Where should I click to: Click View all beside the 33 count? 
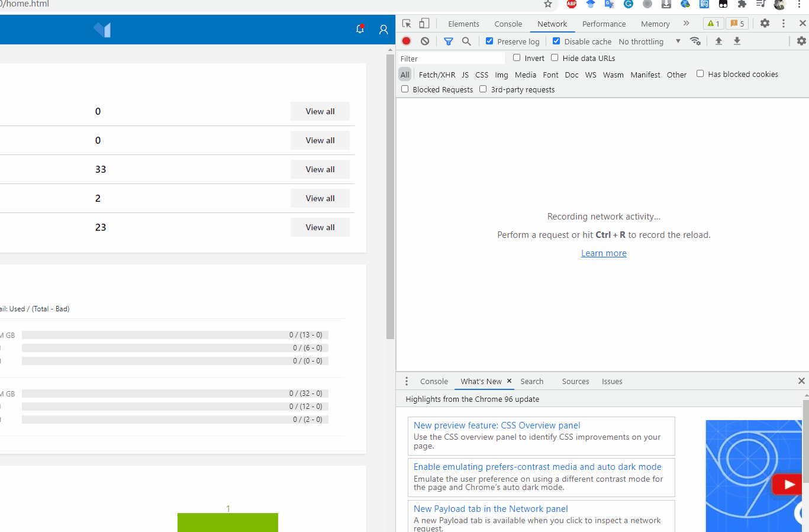pyautogui.click(x=320, y=169)
